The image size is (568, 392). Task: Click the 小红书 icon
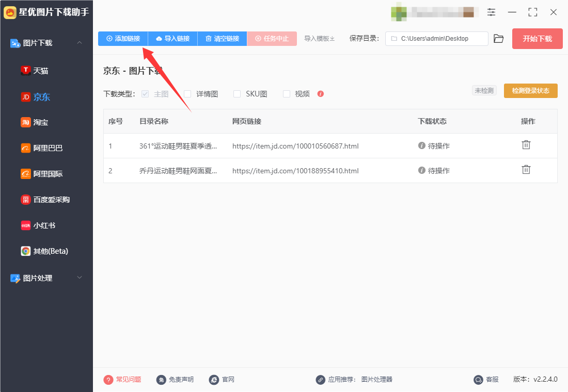click(25, 225)
